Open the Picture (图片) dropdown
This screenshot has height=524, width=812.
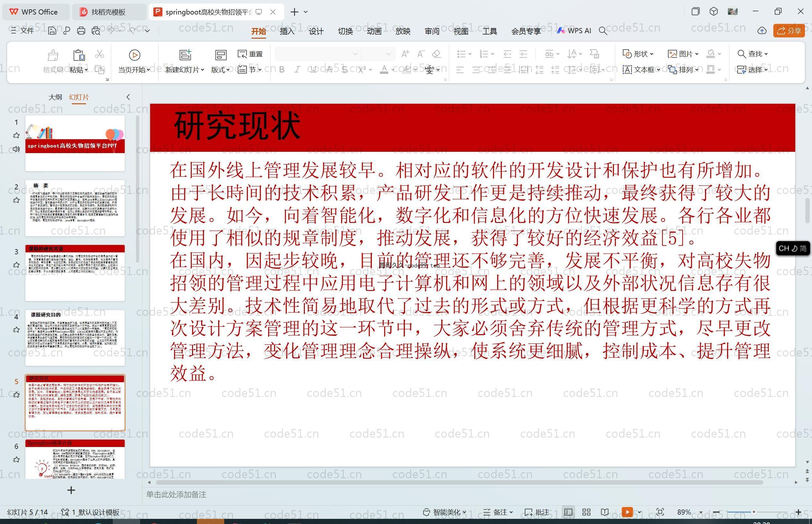coord(683,54)
